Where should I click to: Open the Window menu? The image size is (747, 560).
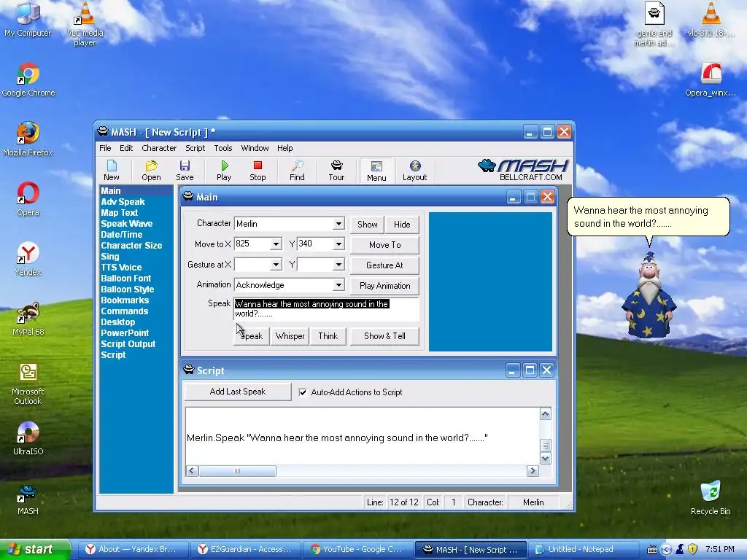pos(255,148)
